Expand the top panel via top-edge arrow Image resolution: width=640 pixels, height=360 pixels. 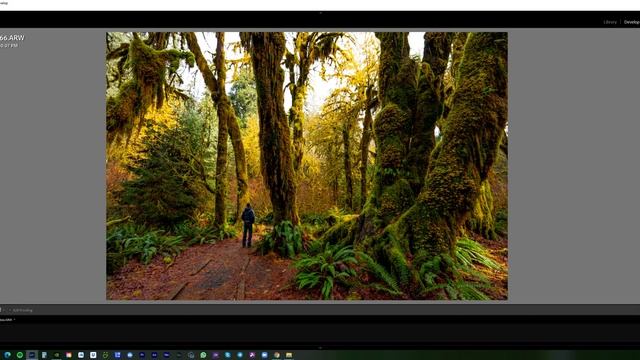point(320,13)
